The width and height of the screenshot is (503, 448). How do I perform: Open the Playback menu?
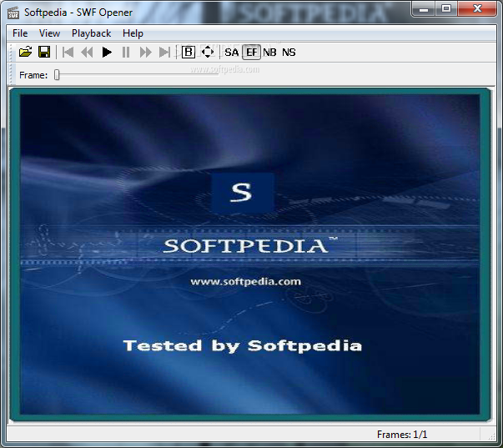coord(91,33)
